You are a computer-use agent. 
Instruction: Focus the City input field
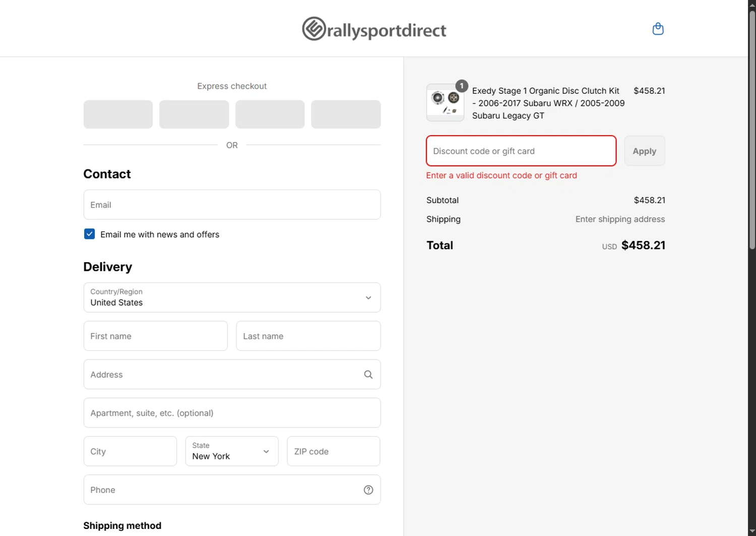pyautogui.click(x=130, y=451)
